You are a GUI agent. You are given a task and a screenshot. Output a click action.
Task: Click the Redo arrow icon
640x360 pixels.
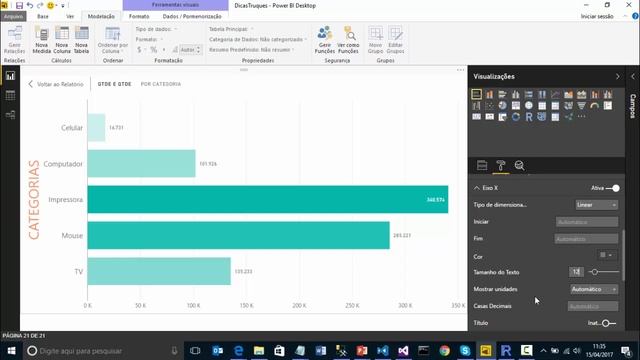pyautogui.click(x=40, y=5)
